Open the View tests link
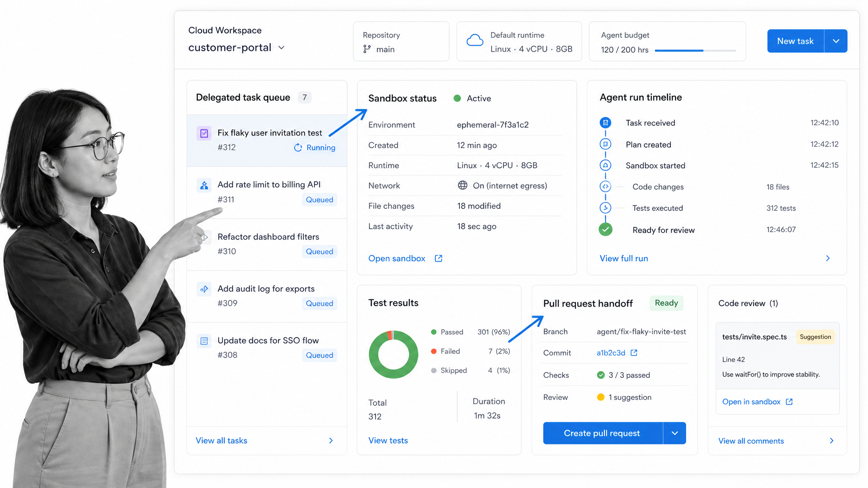Screen dimensions: 868x488 click(388, 441)
